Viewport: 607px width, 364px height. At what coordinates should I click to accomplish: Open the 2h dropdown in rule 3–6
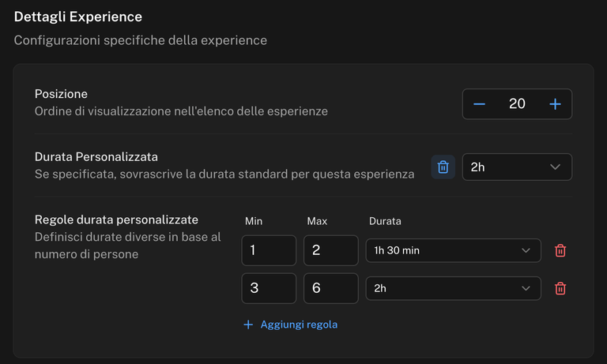(453, 288)
